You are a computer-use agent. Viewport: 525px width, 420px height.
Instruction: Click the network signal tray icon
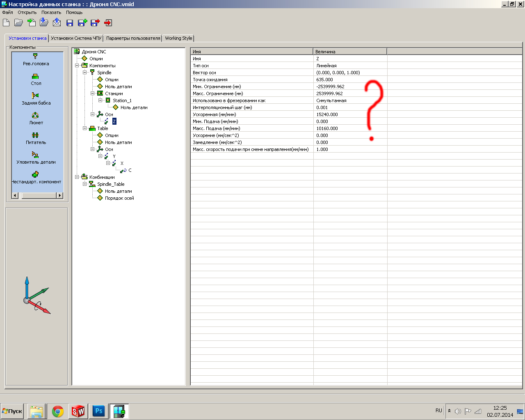click(478, 411)
